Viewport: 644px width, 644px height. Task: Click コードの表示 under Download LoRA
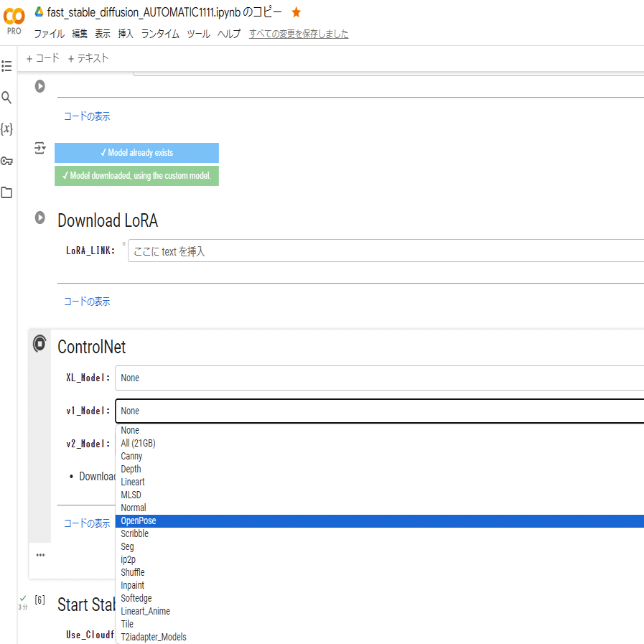(87, 302)
